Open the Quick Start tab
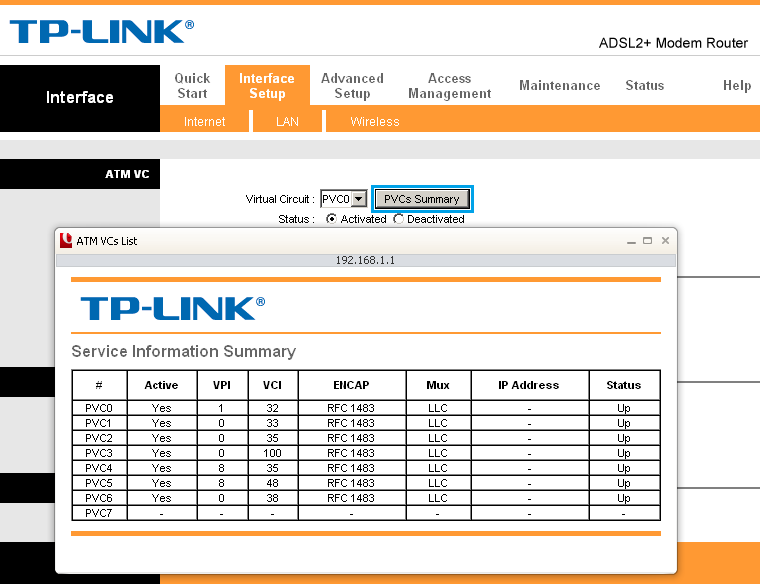 [x=192, y=86]
